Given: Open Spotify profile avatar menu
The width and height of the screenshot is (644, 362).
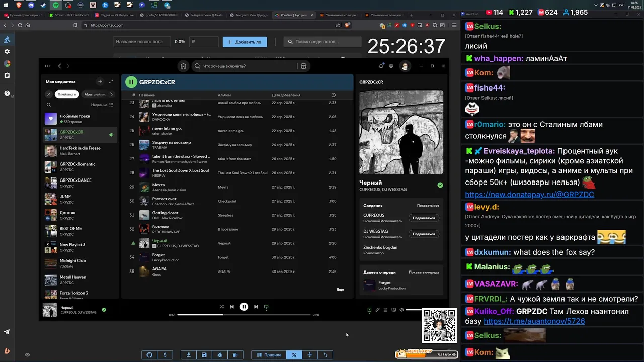Looking at the screenshot, I should point(405,66).
